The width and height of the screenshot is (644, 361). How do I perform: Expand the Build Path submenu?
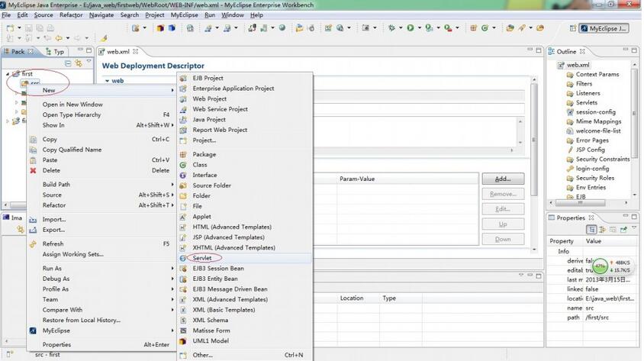[x=172, y=185]
